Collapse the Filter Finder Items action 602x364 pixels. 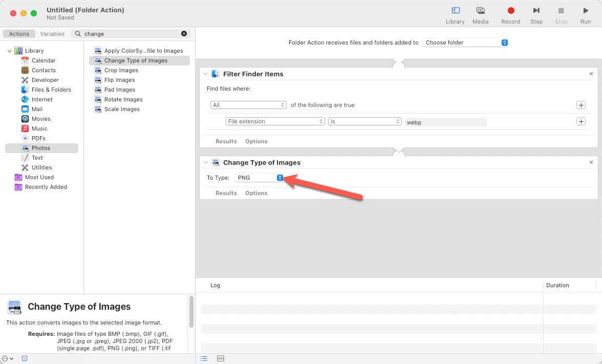coord(205,74)
